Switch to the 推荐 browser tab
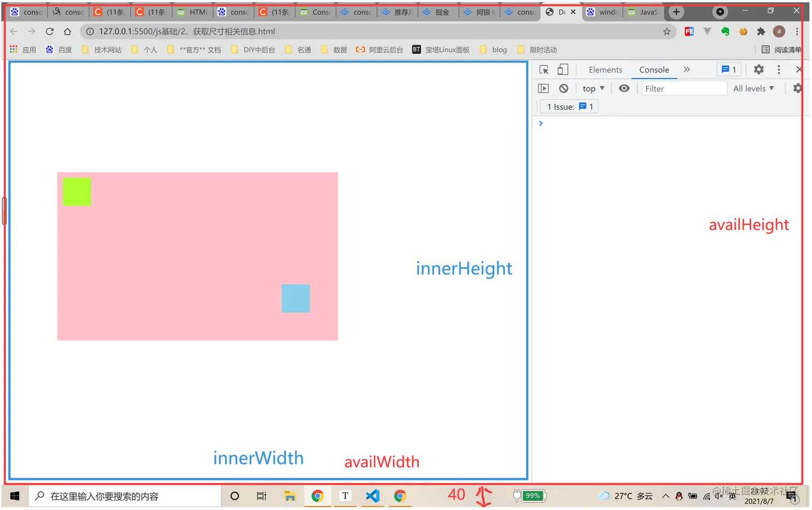The width and height of the screenshot is (812, 510). pos(397,12)
